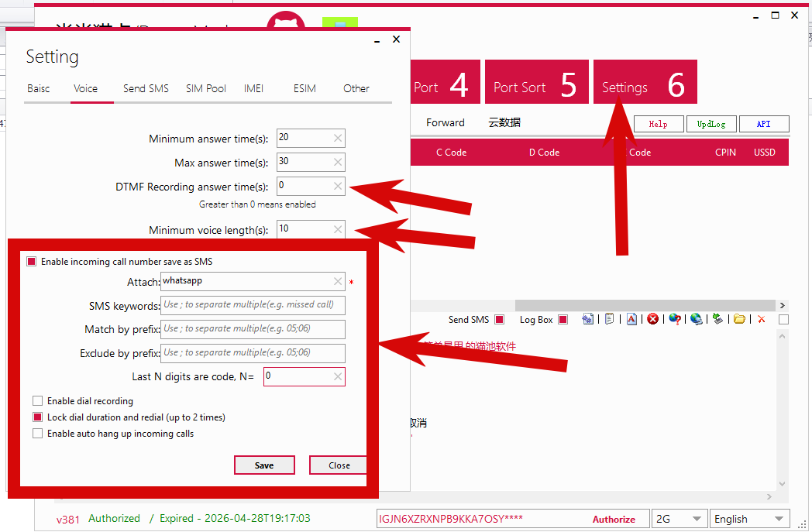Open the UpdLog button
The width and height of the screenshot is (812, 532).
(711, 124)
